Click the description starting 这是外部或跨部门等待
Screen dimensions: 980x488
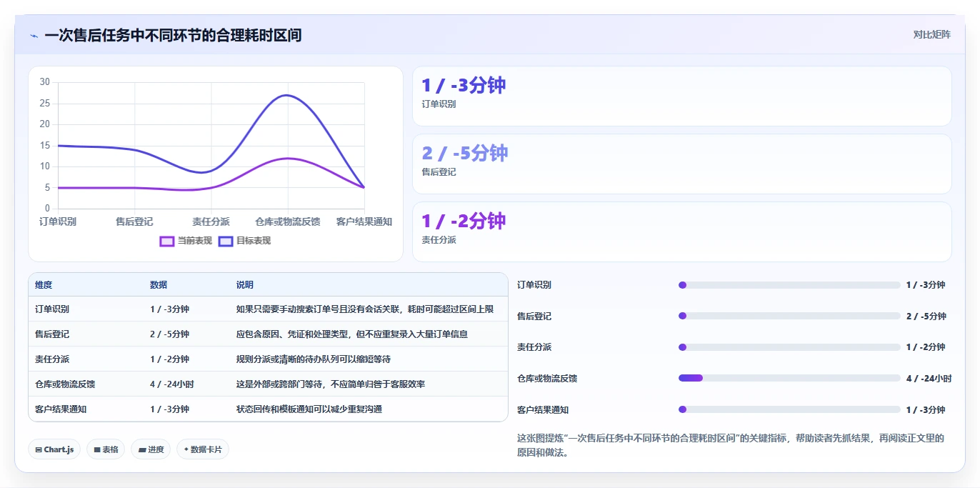tap(331, 384)
